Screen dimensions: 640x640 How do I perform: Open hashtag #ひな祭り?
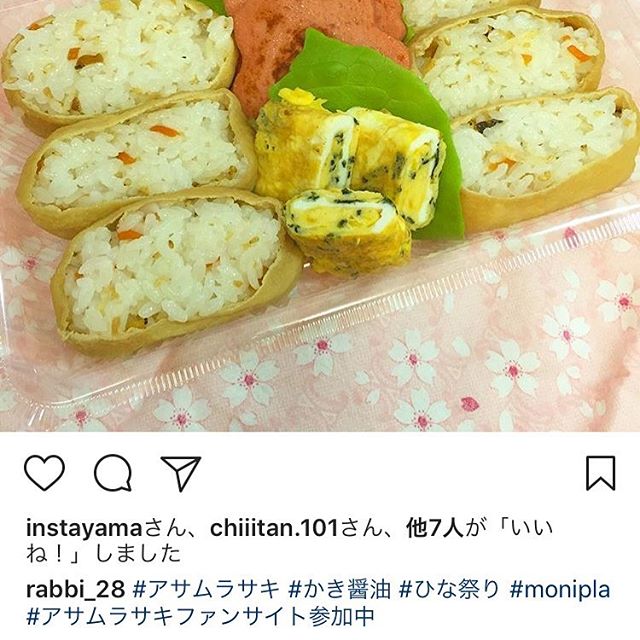pos(450,590)
